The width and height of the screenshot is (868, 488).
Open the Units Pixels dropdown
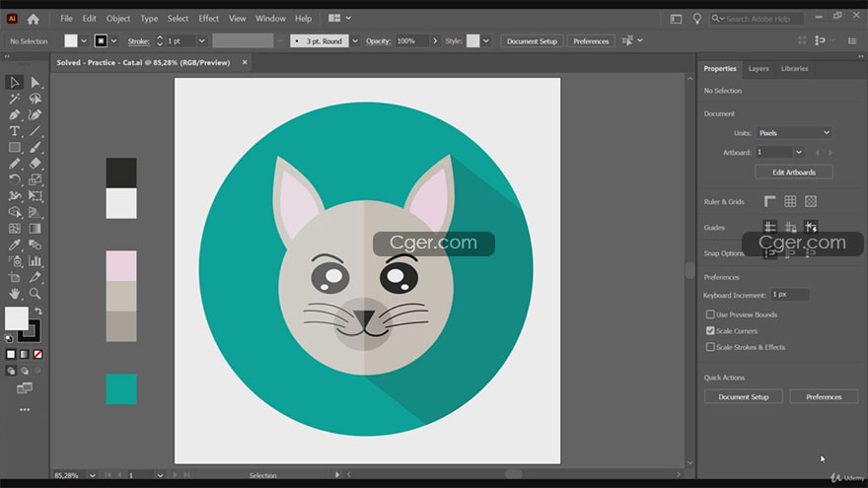pos(794,133)
